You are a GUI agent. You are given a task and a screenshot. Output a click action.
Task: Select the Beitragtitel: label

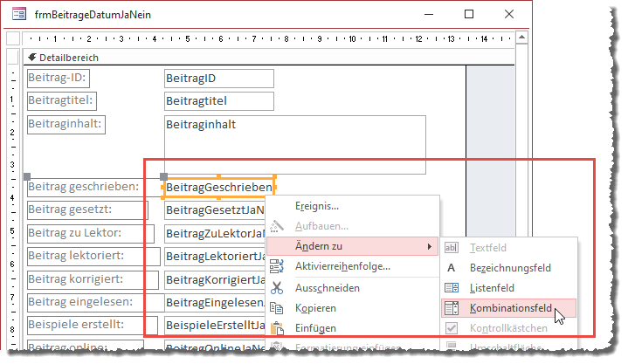[62, 101]
